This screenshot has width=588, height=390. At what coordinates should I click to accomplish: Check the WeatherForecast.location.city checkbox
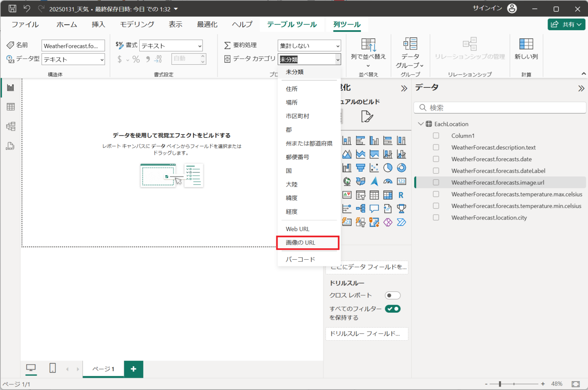click(436, 218)
